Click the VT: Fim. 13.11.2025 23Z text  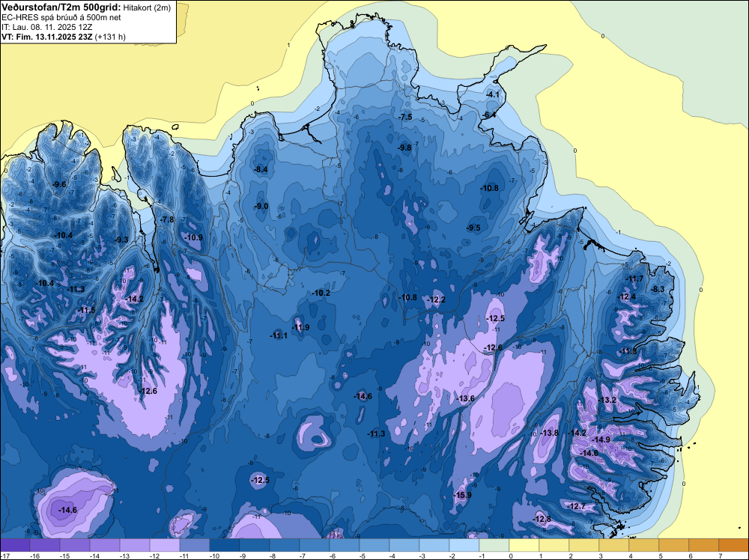[46, 37]
